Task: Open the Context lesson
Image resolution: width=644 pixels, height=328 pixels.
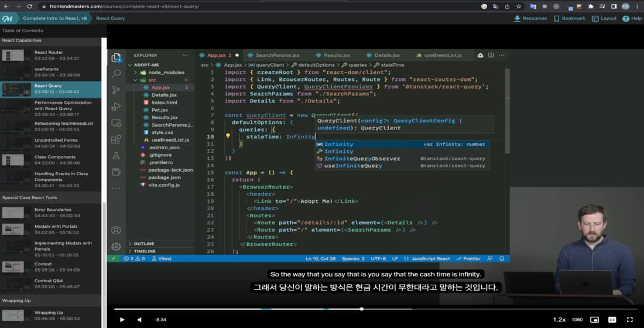Action: pyautogui.click(x=50, y=267)
